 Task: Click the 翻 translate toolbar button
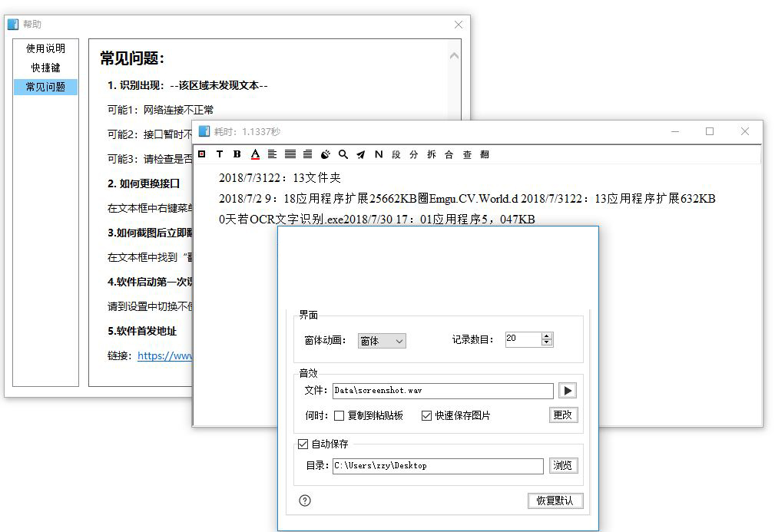[x=485, y=154]
